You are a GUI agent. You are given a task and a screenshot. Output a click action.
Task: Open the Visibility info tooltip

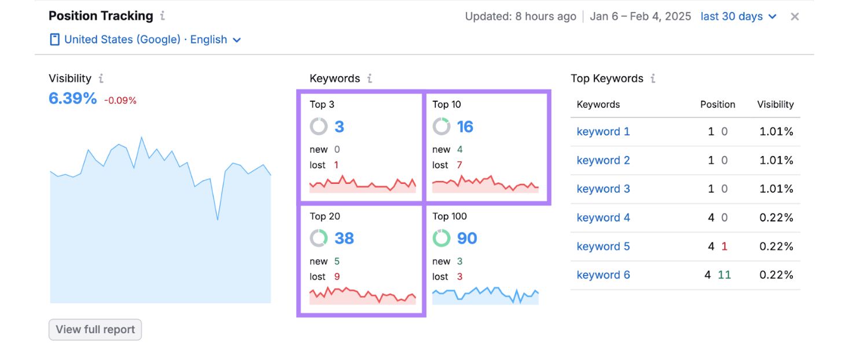[x=102, y=78]
